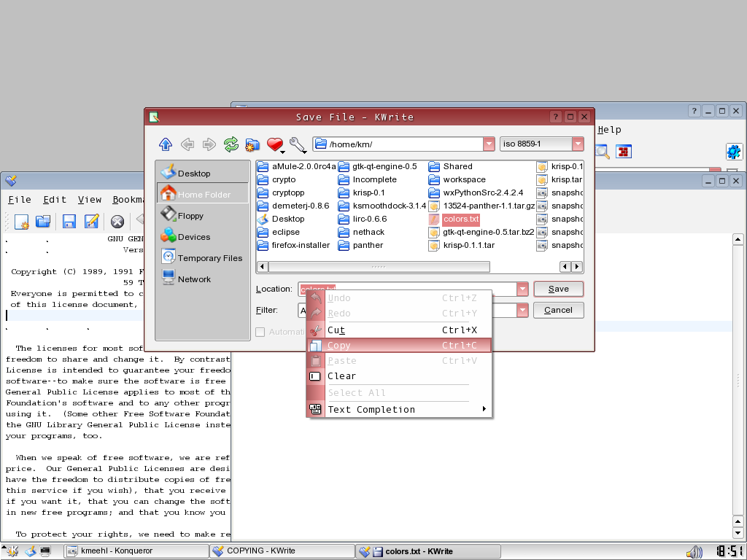Open the bookmarks heart menu
This screenshot has height=560, width=747.
(x=275, y=144)
